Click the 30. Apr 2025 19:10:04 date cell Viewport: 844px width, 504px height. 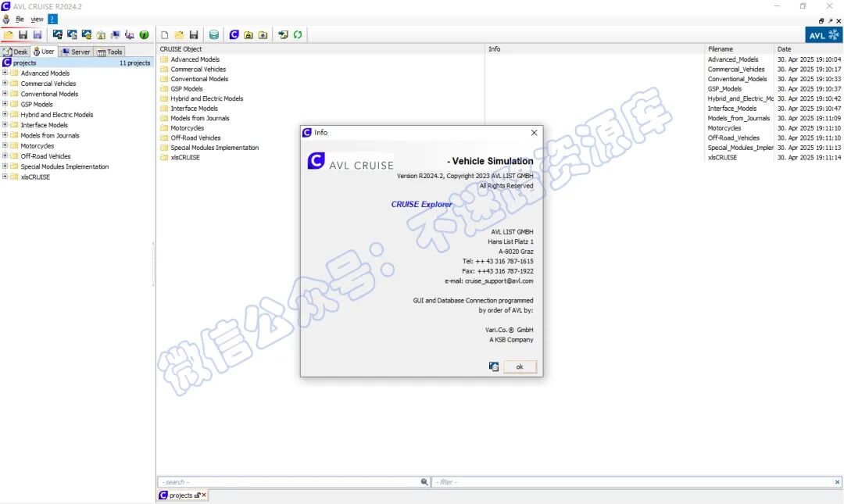tap(809, 59)
